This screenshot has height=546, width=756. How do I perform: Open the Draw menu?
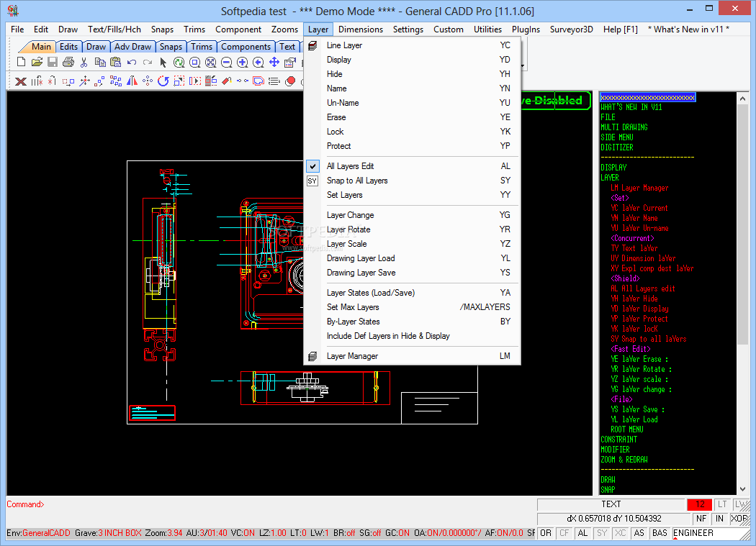click(68, 29)
